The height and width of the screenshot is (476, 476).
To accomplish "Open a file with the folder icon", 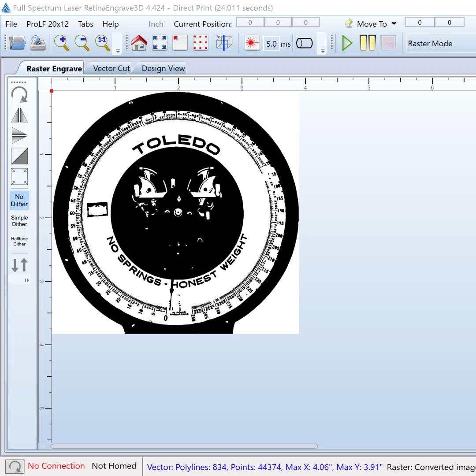I will (x=17, y=43).
